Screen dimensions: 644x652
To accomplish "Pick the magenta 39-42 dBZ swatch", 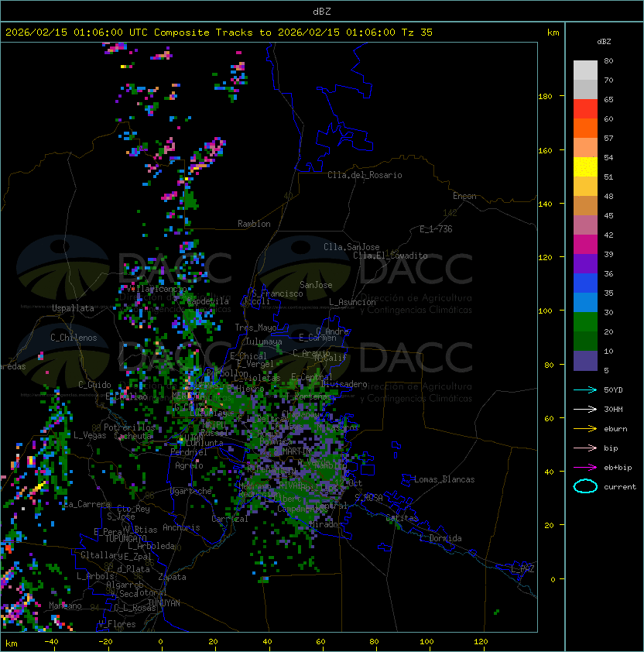I will pyautogui.click(x=585, y=244).
